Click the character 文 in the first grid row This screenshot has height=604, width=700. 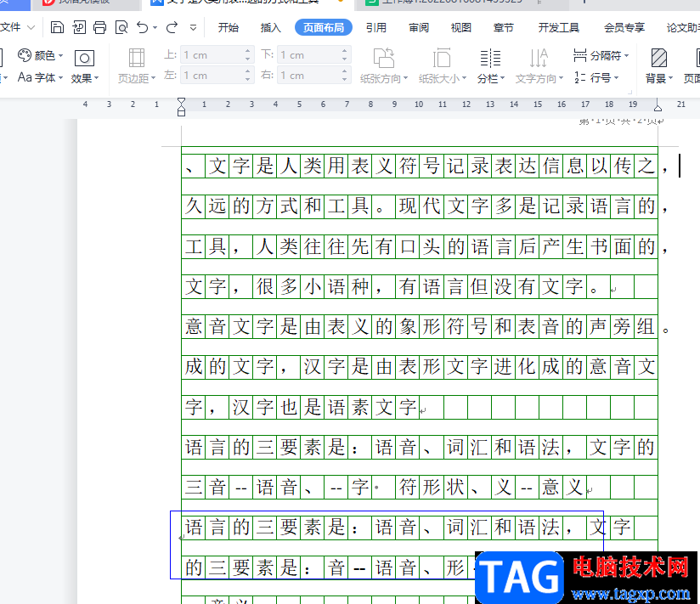click(217, 166)
